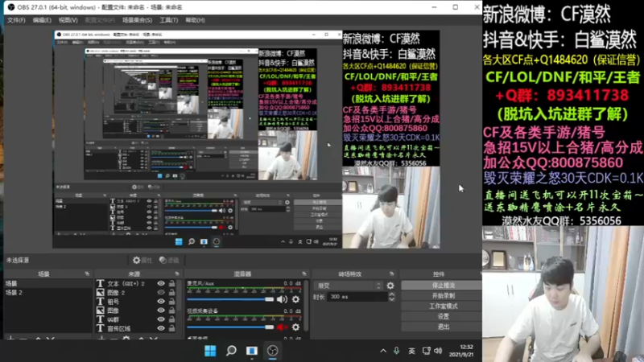The width and height of the screenshot is (644, 362).
Task: Switch the 英 input method indicator
Action: click(x=411, y=351)
